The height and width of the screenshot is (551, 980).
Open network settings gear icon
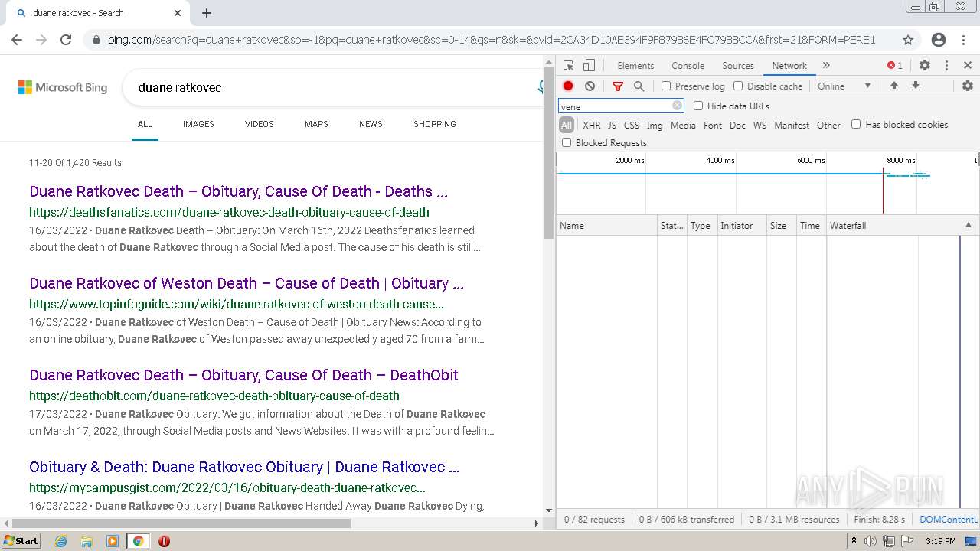[x=967, y=86]
